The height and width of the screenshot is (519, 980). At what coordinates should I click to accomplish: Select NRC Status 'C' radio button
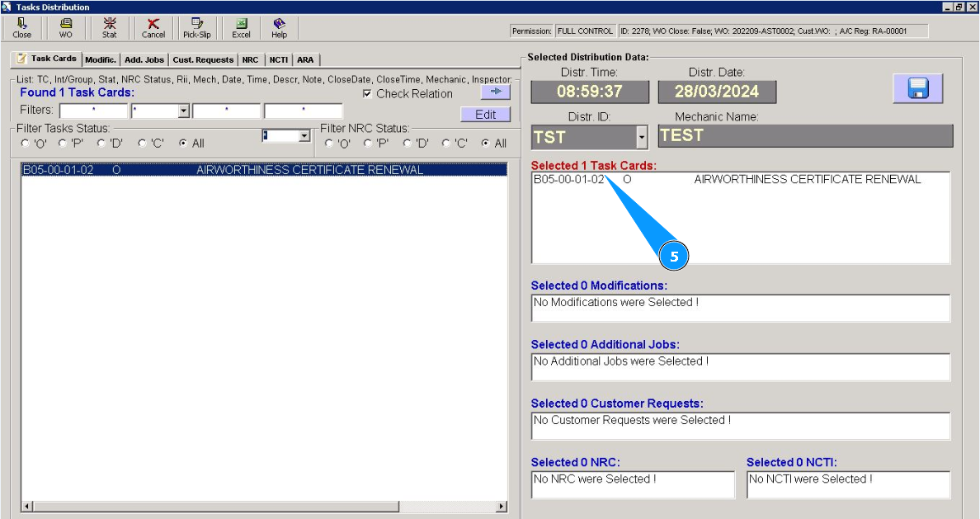(446, 144)
